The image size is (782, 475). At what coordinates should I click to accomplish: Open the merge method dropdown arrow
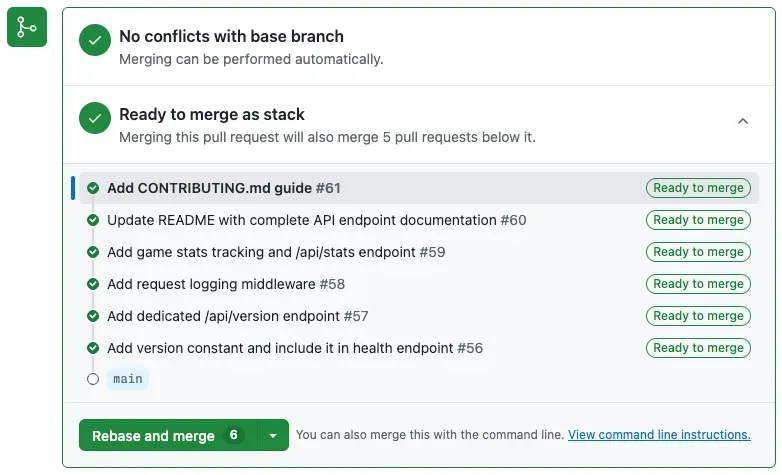tap(273, 436)
